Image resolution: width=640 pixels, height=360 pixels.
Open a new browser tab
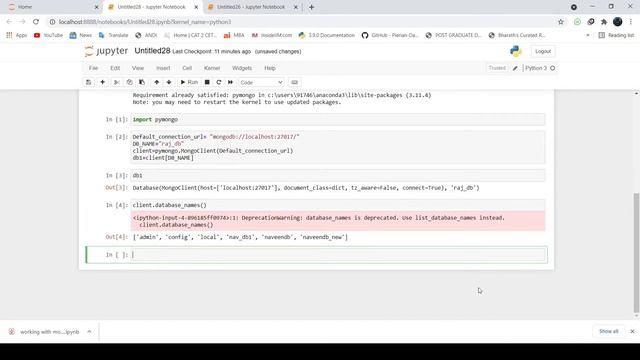311,7
